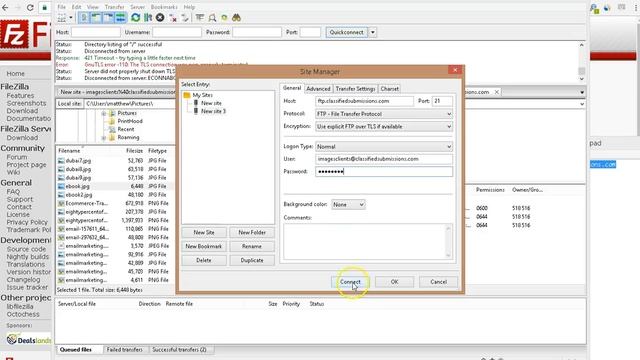Screen dimensions: 640x360
Task: Open the Quickconnect history dropdown arrow
Action: (372, 32)
